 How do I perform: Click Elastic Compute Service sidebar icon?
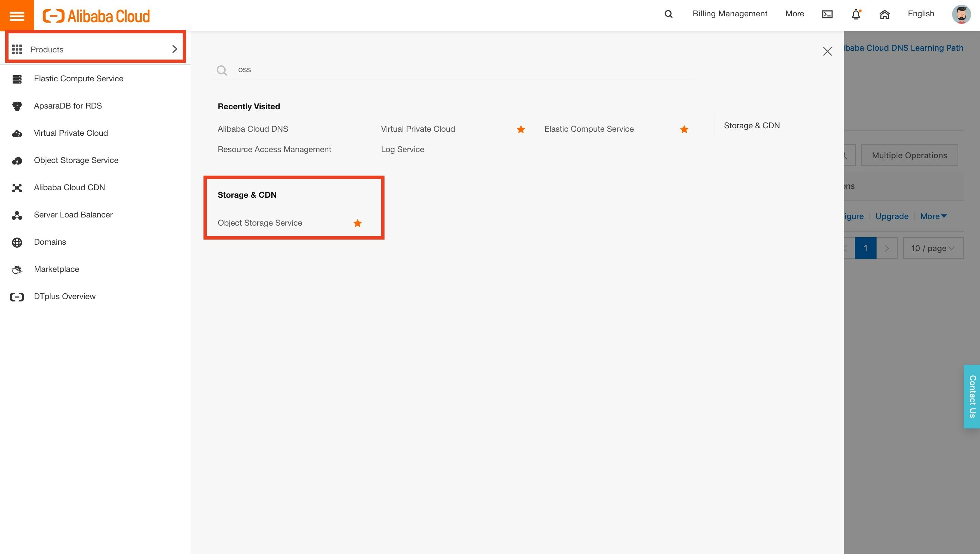pos(17,79)
